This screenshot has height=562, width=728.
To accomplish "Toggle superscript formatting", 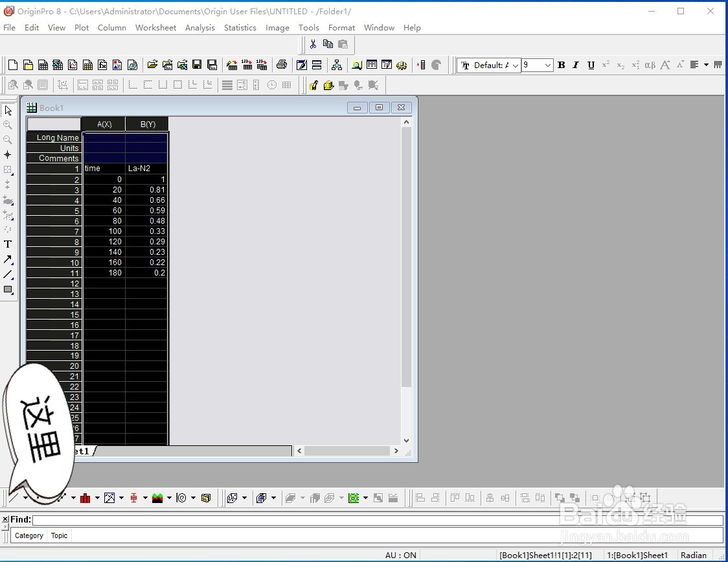I will pyautogui.click(x=606, y=65).
